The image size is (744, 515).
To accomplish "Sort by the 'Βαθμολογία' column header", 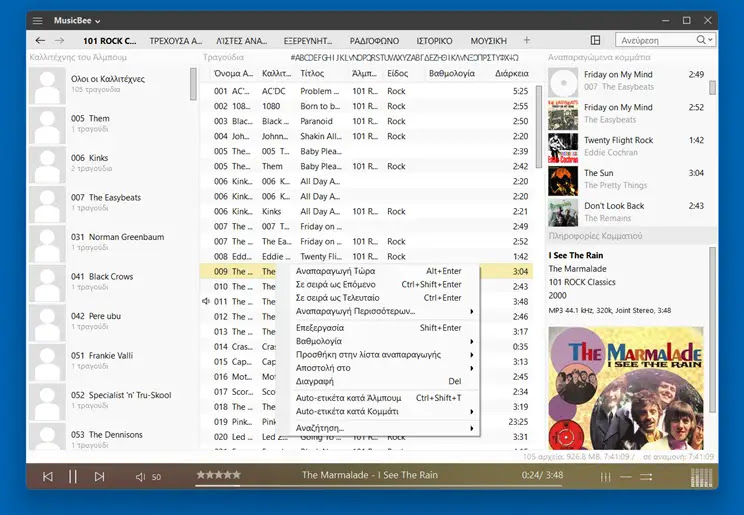I will pyautogui.click(x=452, y=74).
